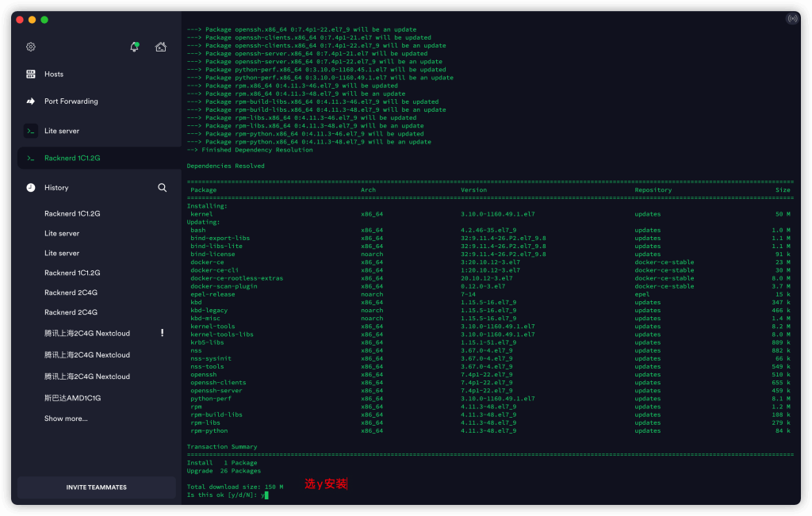Open the first Racknerd 1C1.2G entry under History
The image size is (812, 516).
72,214
